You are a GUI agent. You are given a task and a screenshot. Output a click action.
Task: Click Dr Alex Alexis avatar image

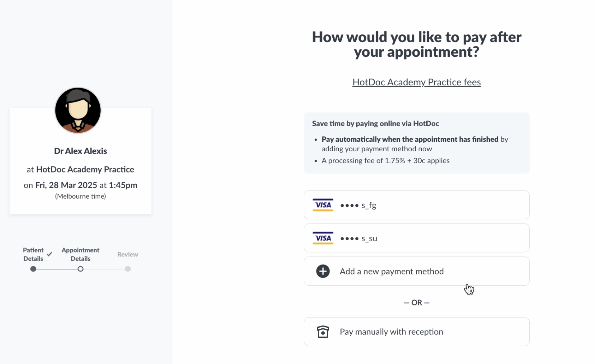pyautogui.click(x=78, y=110)
